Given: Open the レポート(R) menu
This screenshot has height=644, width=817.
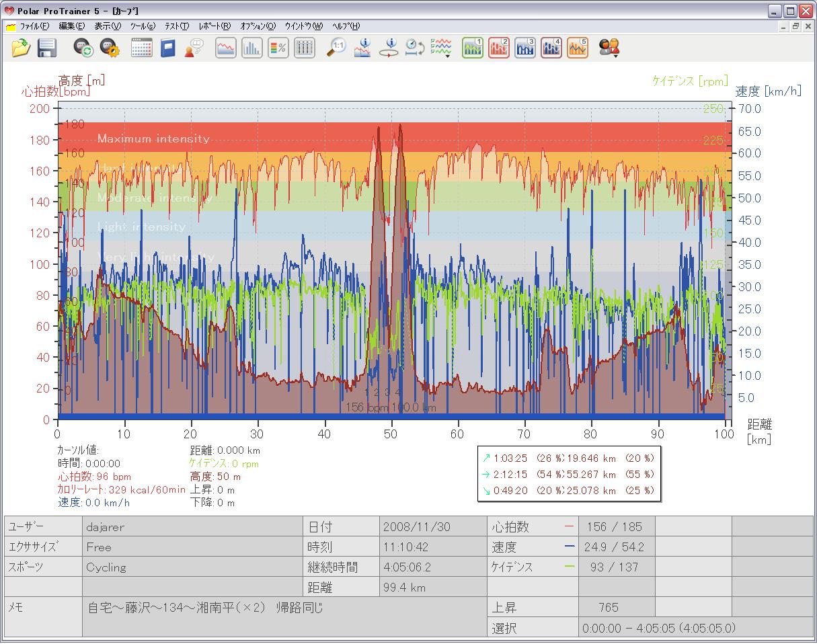Looking at the screenshot, I should tap(215, 26).
